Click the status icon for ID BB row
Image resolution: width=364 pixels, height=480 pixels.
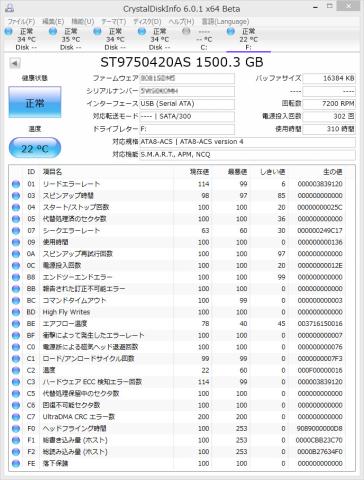(x=16, y=289)
